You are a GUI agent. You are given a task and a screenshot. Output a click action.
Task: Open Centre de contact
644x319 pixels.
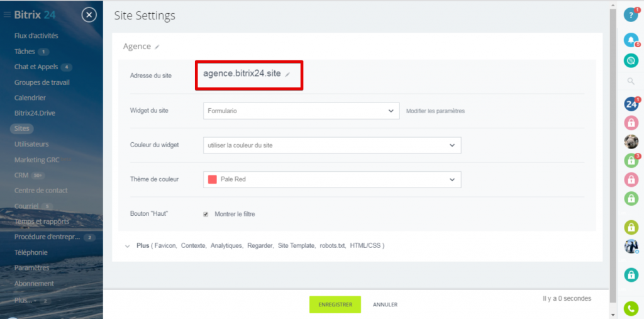click(41, 191)
